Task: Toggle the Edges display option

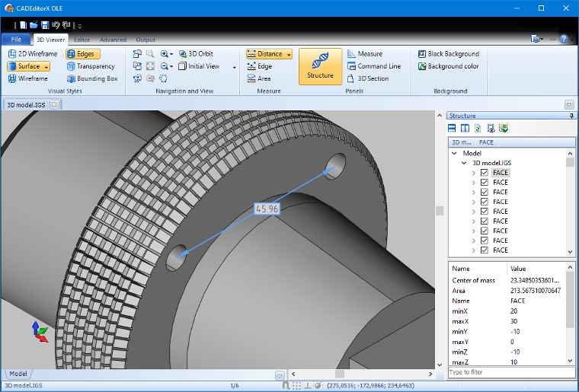Action: coord(83,54)
